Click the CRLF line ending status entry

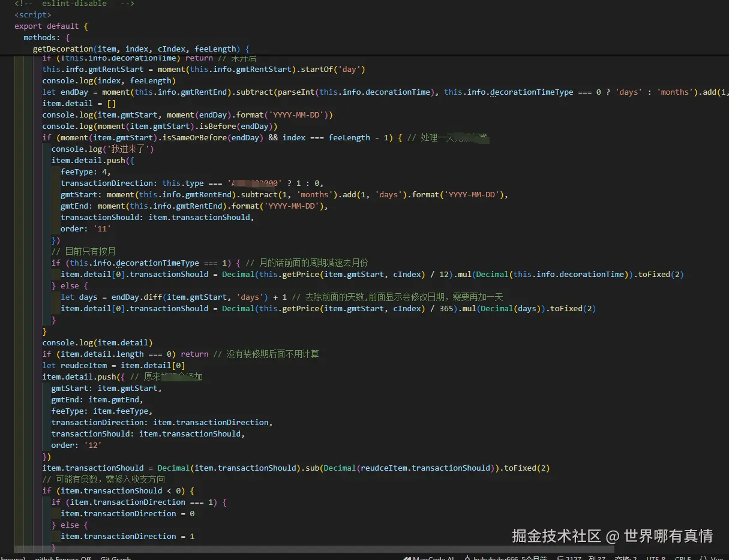(683, 558)
